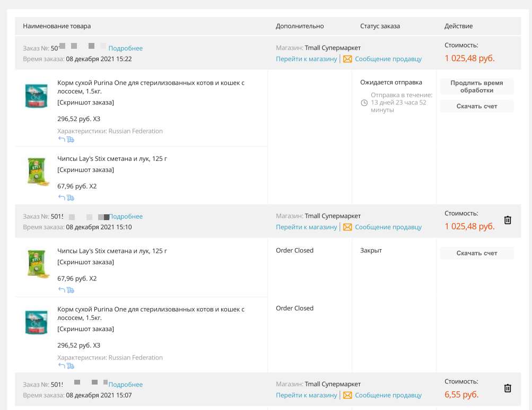
Task: Open order screenshot for Lay's Stix in closed order
Action: (85, 262)
